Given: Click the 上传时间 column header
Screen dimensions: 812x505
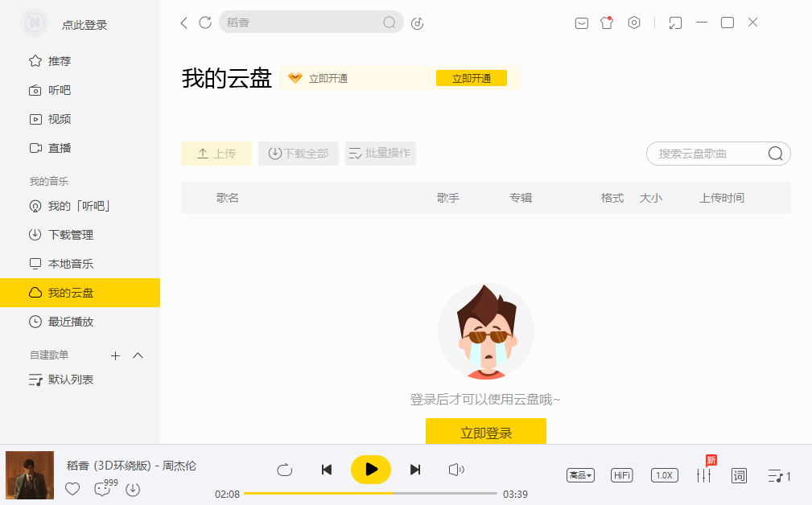Looking at the screenshot, I should (722, 198).
